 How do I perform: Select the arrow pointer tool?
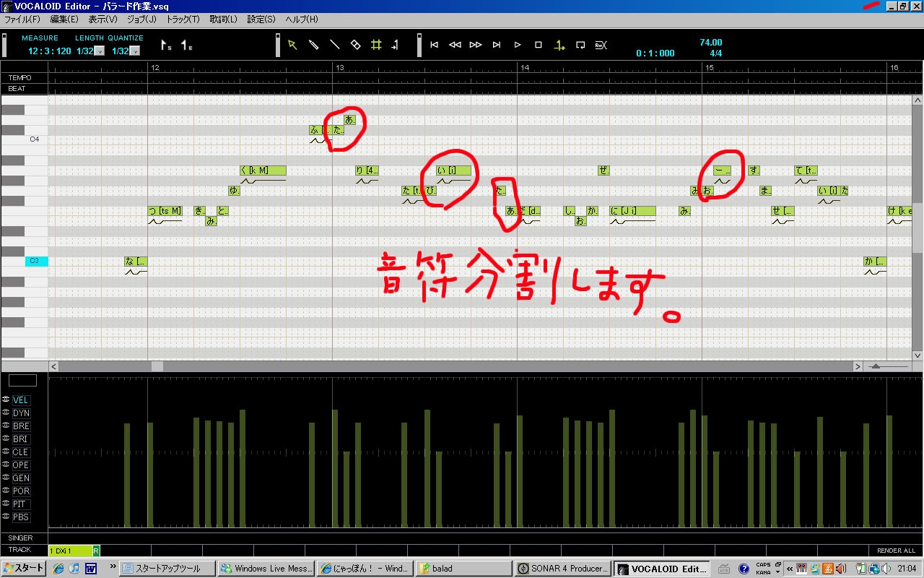292,45
